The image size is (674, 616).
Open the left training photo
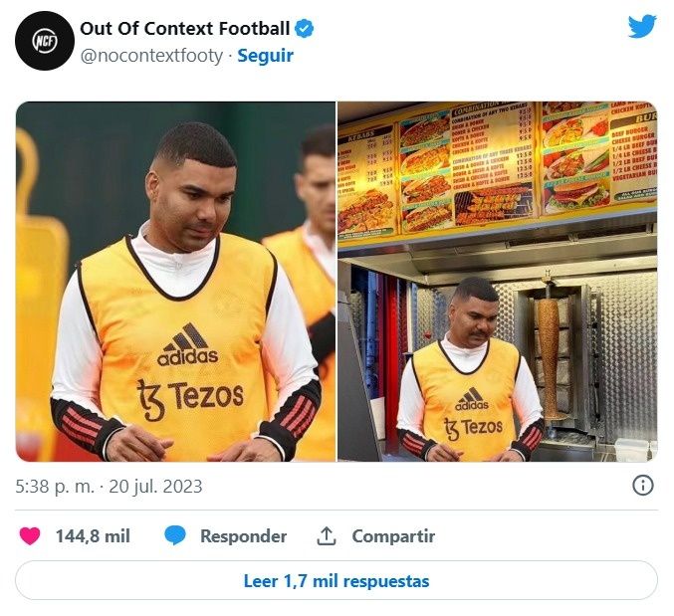[x=175, y=281]
